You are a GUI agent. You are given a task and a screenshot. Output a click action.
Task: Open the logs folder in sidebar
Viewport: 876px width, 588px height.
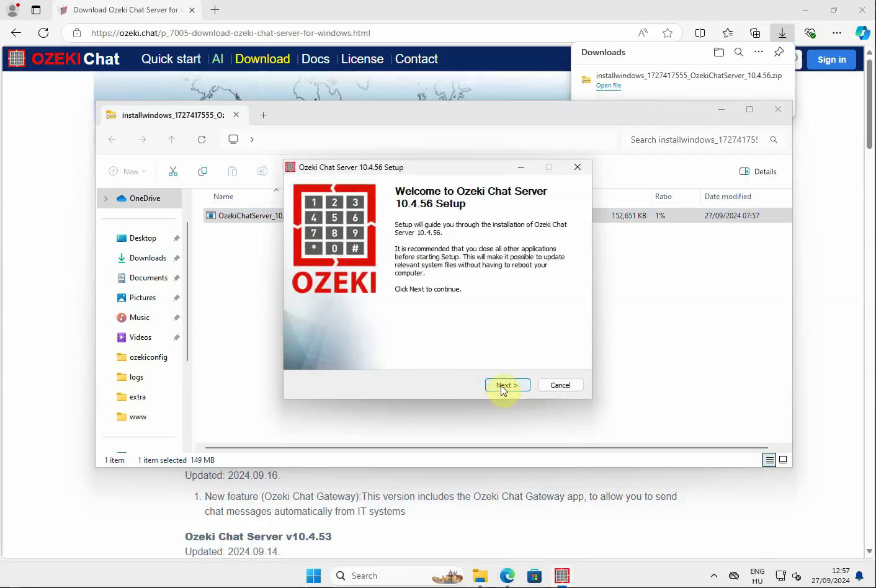[136, 377]
